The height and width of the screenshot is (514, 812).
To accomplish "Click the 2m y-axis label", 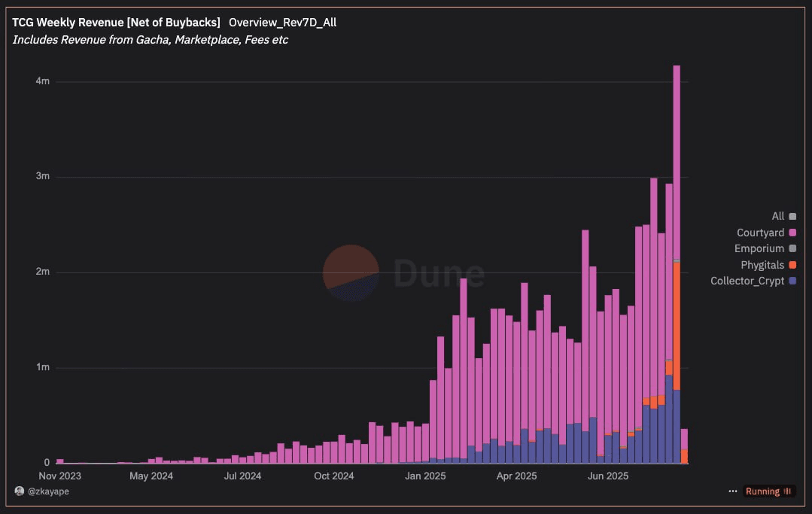I will pos(42,272).
